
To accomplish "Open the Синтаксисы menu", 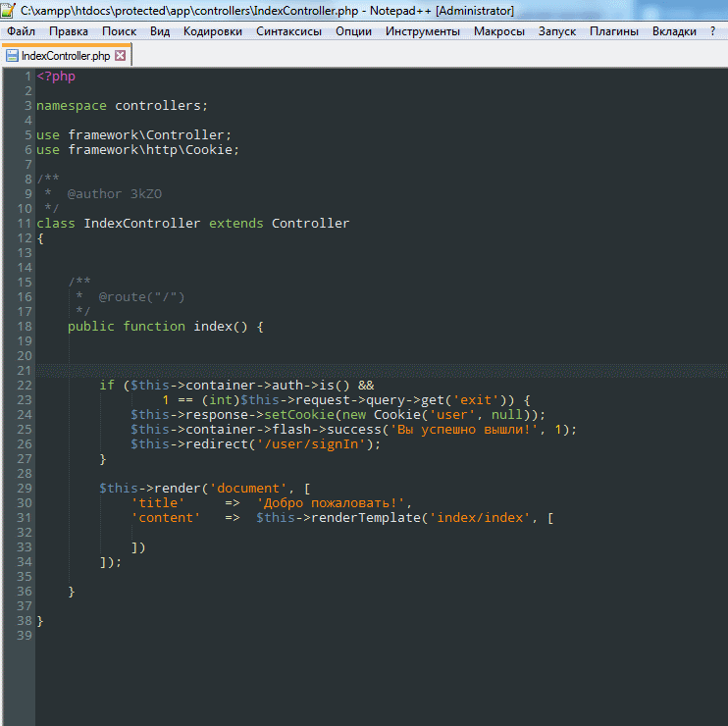I will (288, 31).
